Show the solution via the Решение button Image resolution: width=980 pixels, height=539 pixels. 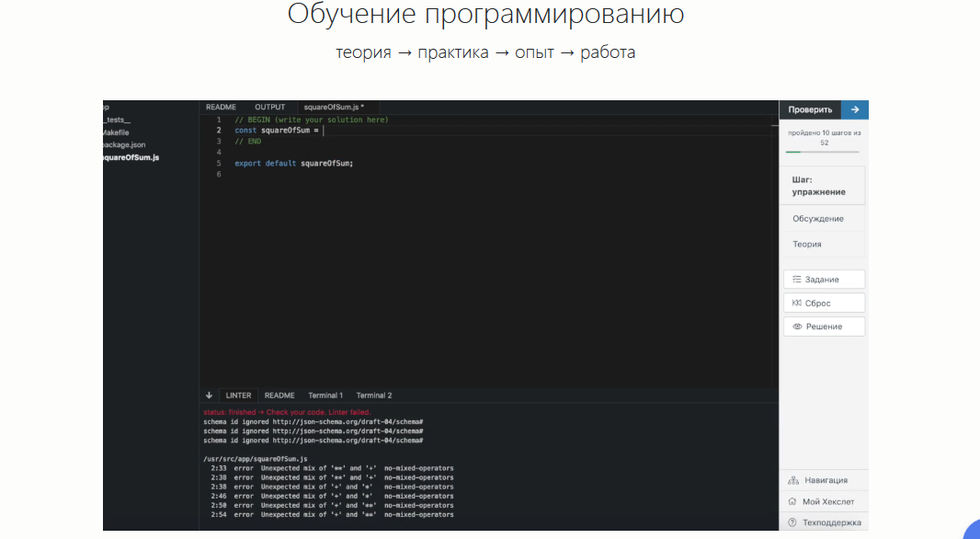(x=824, y=327)
